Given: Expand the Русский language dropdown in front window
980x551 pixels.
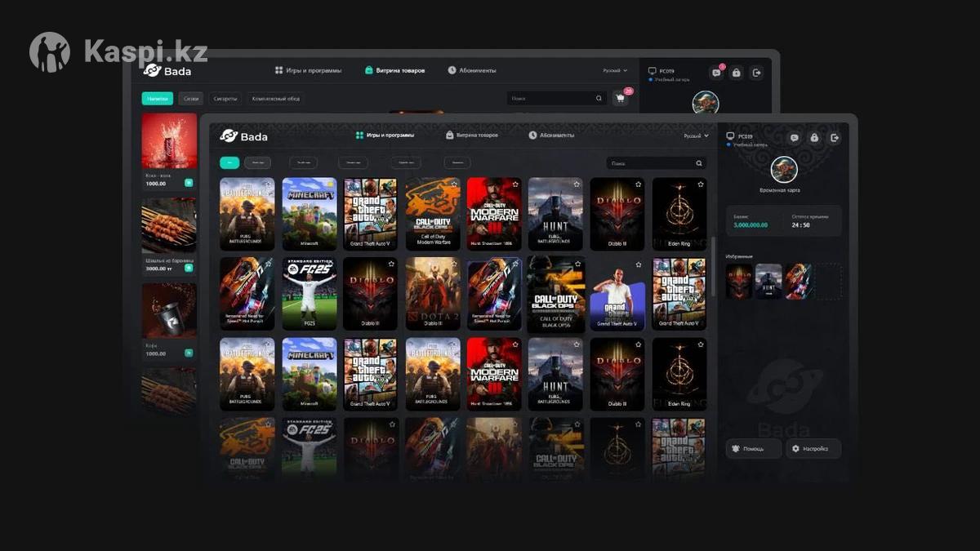Looking at the screenshot, I should point(696,136).
